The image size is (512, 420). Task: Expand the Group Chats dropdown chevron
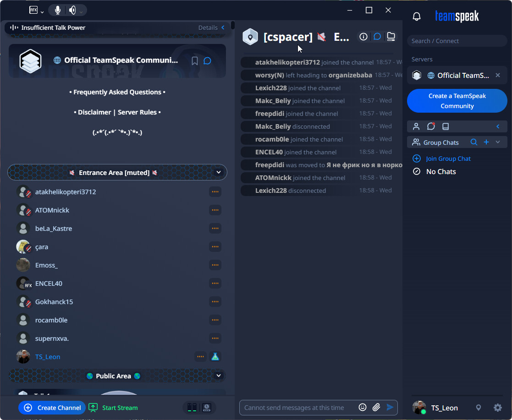498,142
